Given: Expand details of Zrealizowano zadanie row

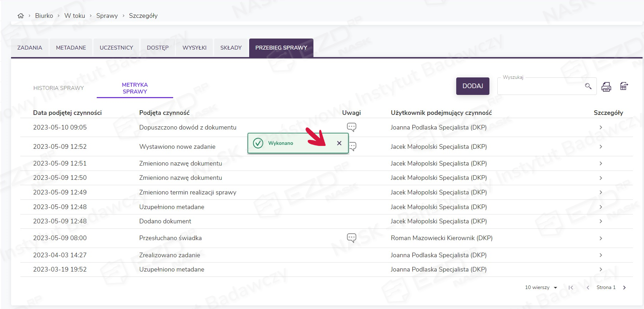Looking at the screenshot, I should 601,255.
